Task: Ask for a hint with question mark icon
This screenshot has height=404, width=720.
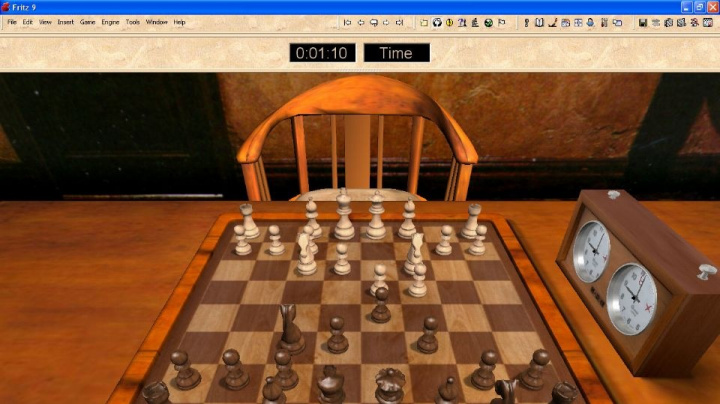Action: 462,22
